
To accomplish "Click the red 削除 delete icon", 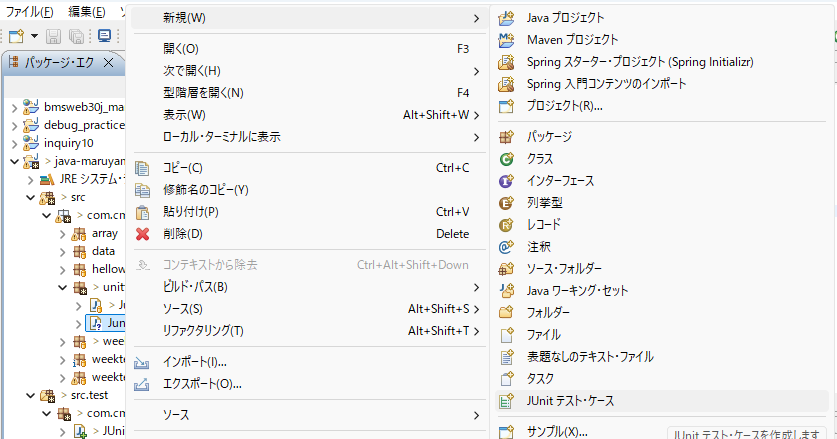I will coord(142,234).
